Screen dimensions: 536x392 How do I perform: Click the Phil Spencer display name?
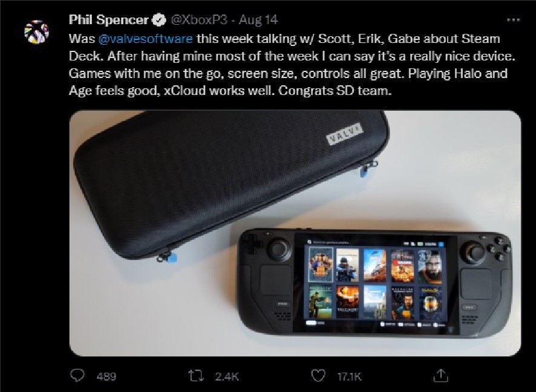pyautogui.click(x=109, y=20)
